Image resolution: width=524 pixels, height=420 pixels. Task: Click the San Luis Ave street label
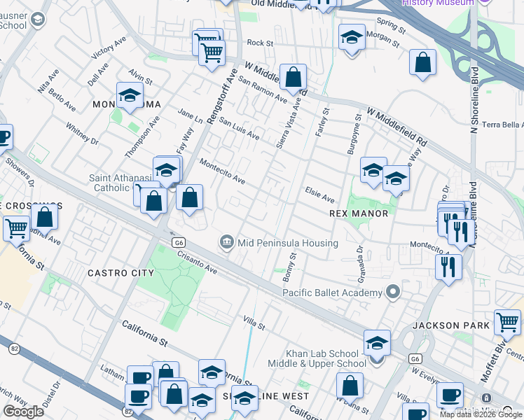tap(239, 128)
